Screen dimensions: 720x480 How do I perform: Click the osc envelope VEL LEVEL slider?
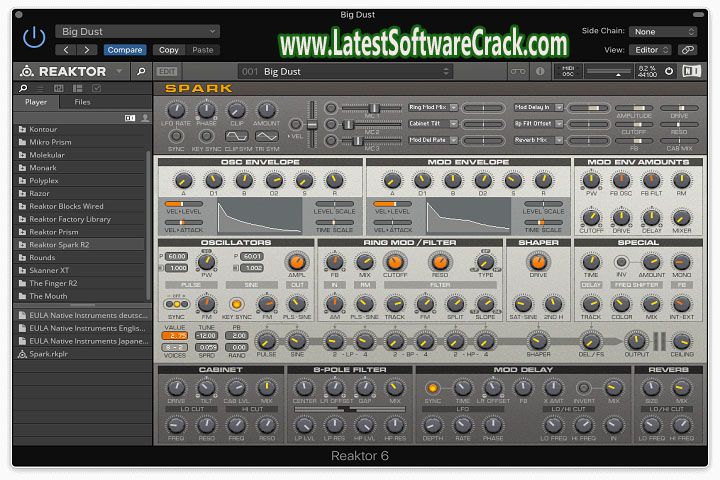pos(184,203)
